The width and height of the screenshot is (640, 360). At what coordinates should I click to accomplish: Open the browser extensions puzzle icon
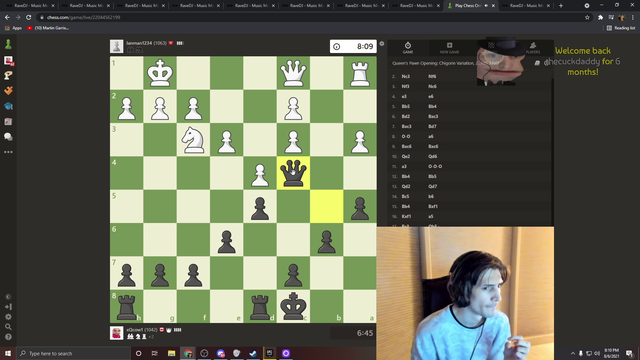(600, 18)
